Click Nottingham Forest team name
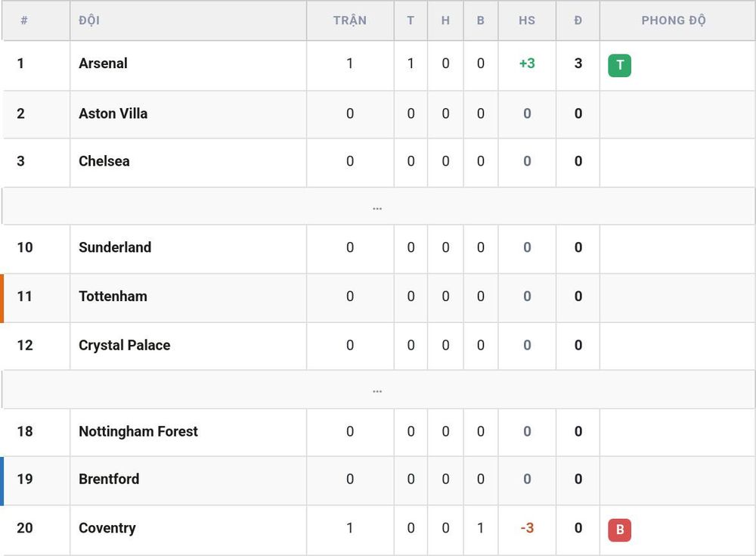 pos(138,431)
